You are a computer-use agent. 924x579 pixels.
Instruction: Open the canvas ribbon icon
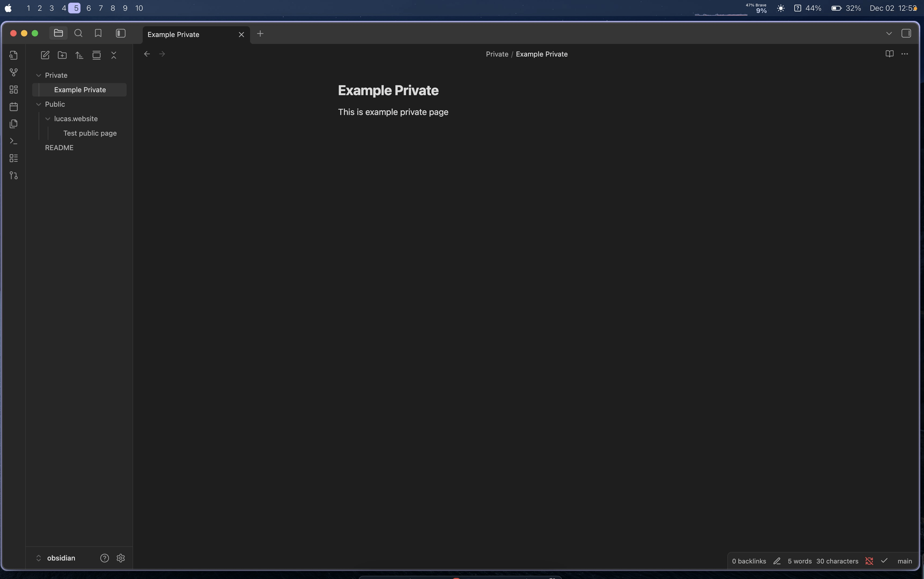point(14,90)
